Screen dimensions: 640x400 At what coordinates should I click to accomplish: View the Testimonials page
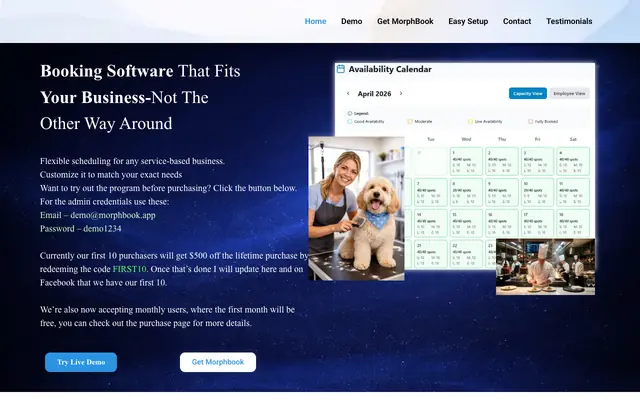[x=569, y=21]
